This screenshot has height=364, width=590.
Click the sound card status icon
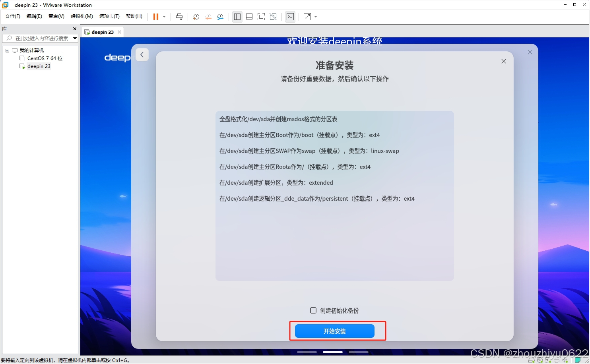point(565,360)
